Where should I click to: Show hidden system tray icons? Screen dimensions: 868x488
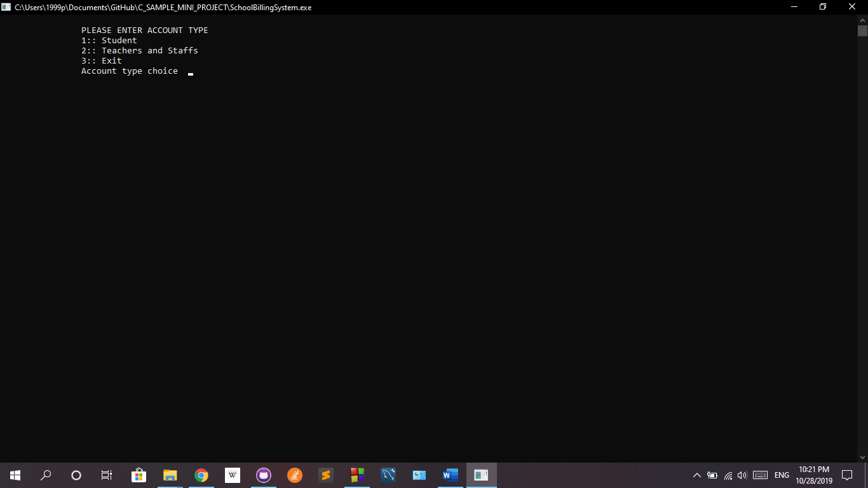point(696,475)
